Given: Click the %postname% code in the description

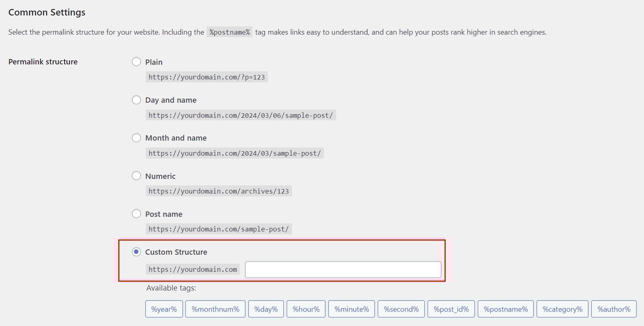Looking at the screenshot, I should tap(230, 32).
